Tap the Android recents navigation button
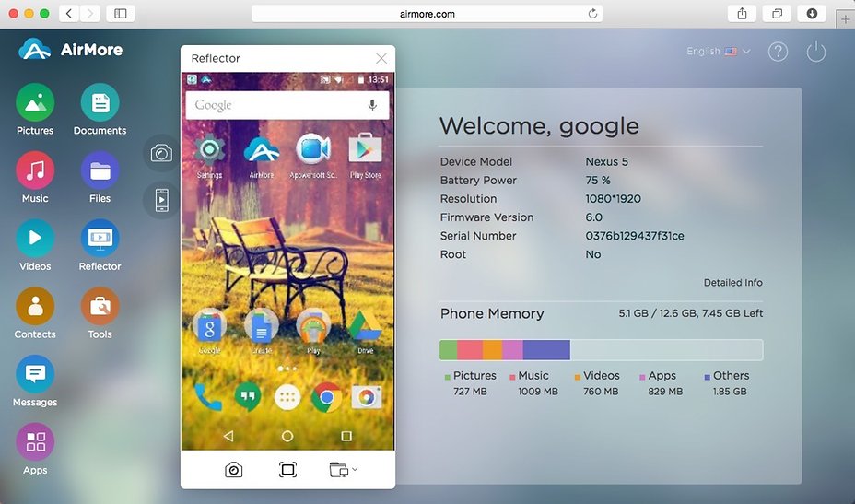855x504 pixels. (346, 436)
